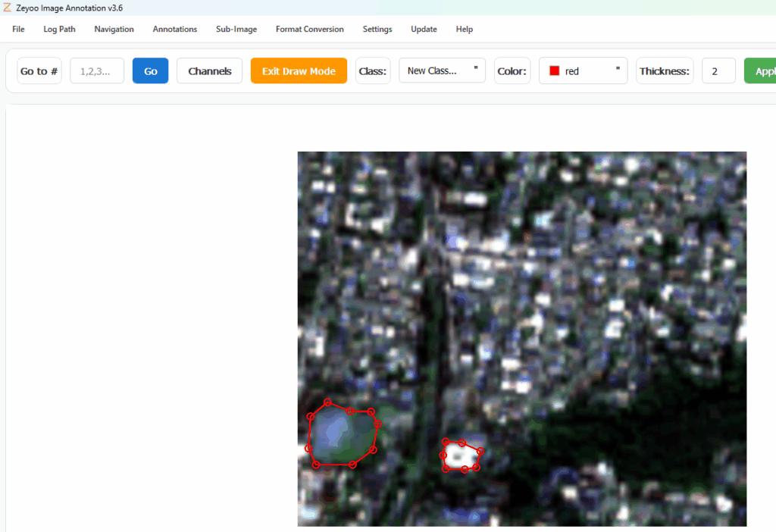776x532 pixels.
Task: Open the File menu
Action: coord(18,30)
